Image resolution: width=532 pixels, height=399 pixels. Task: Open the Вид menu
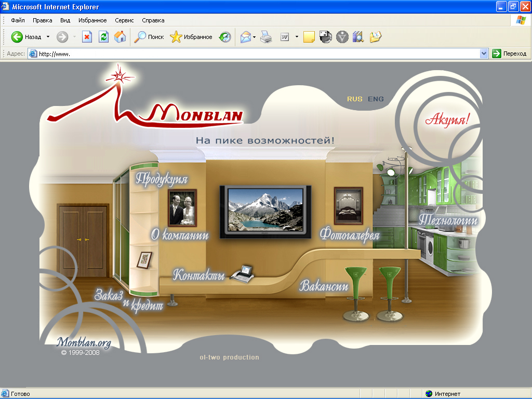65,20
